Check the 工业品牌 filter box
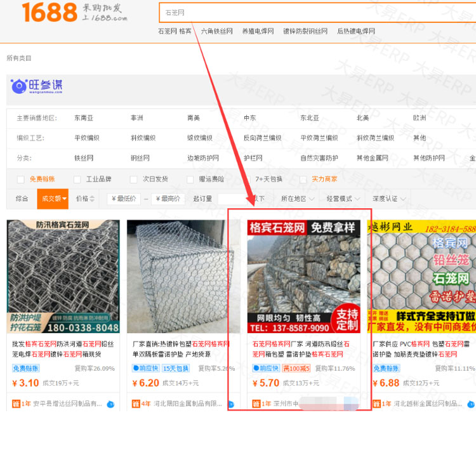Viewport: 476px width, 476px height. pyautogui.click(x=77, y=180)
